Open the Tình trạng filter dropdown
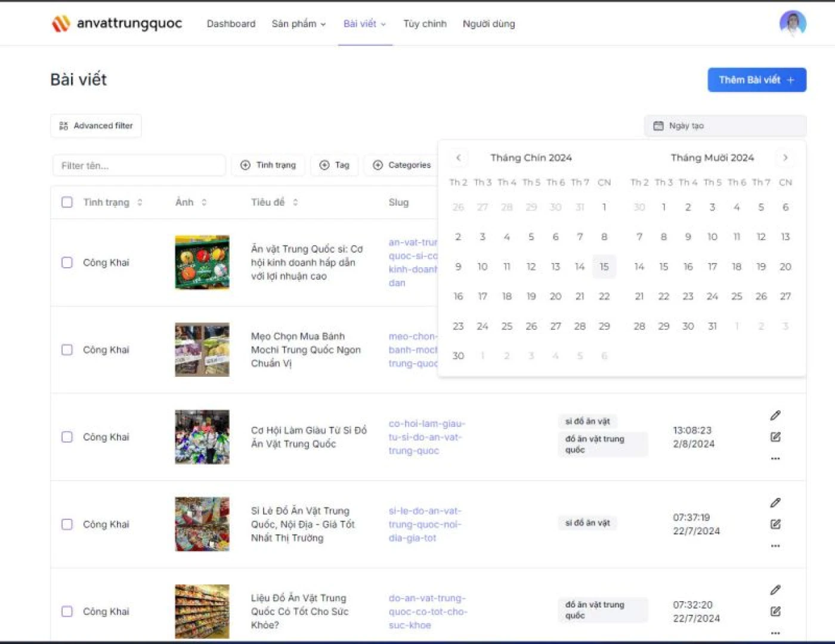This screenshot has height=644, width=835. (268, 165)
